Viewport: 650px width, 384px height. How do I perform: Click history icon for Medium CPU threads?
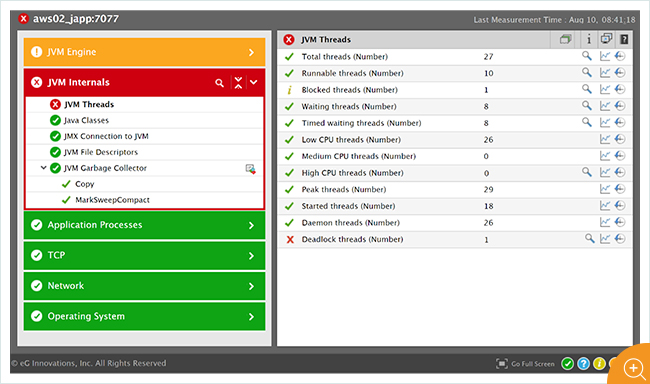(620, 156)
